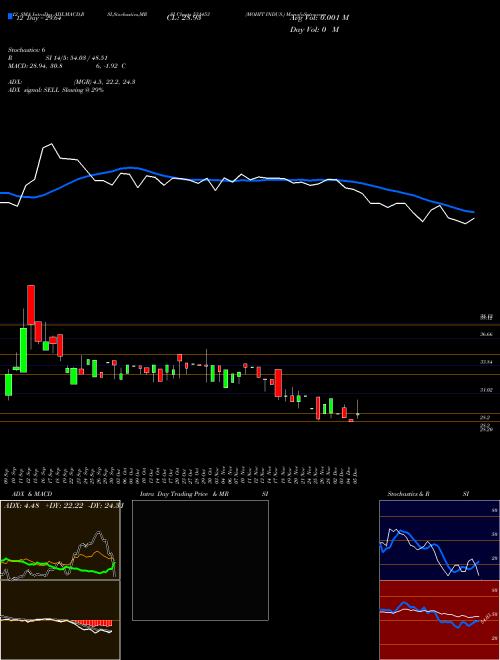Viewport: 500px width, 660px height.
Task: Click the blue SMA legend square
Action: point(10,17)
